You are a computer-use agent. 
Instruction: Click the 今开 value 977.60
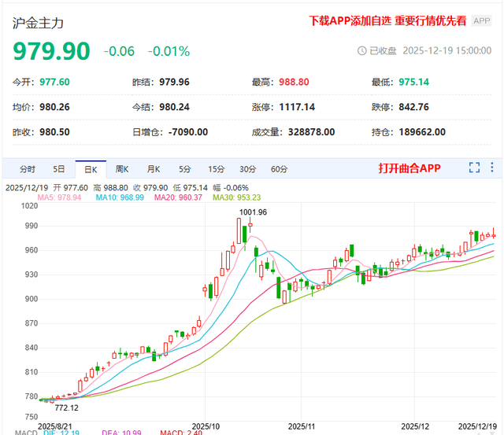[x=54, y=82]
